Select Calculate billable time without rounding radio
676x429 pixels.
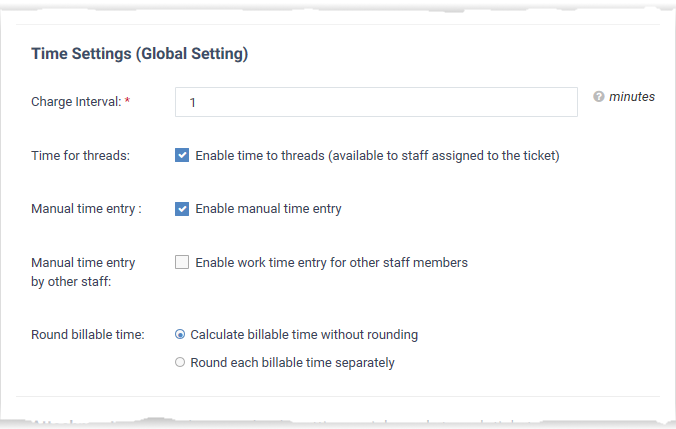coord(180,335)
